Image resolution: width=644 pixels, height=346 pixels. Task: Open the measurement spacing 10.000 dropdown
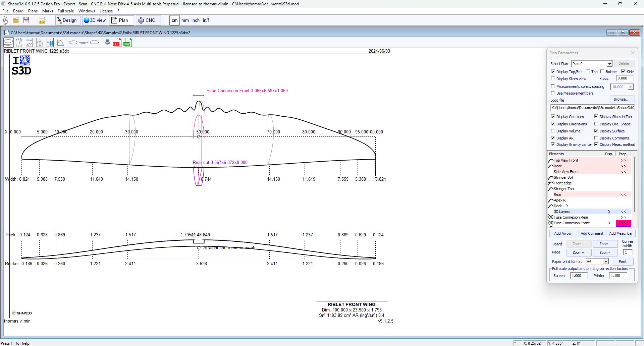631,87
